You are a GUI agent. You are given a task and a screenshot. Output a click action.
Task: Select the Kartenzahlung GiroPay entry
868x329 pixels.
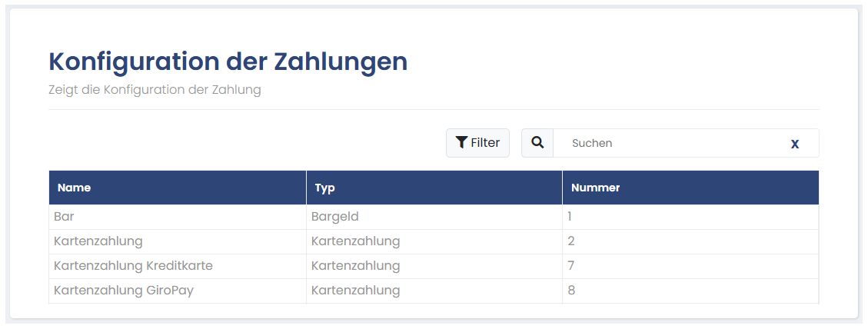click(123, 291)
